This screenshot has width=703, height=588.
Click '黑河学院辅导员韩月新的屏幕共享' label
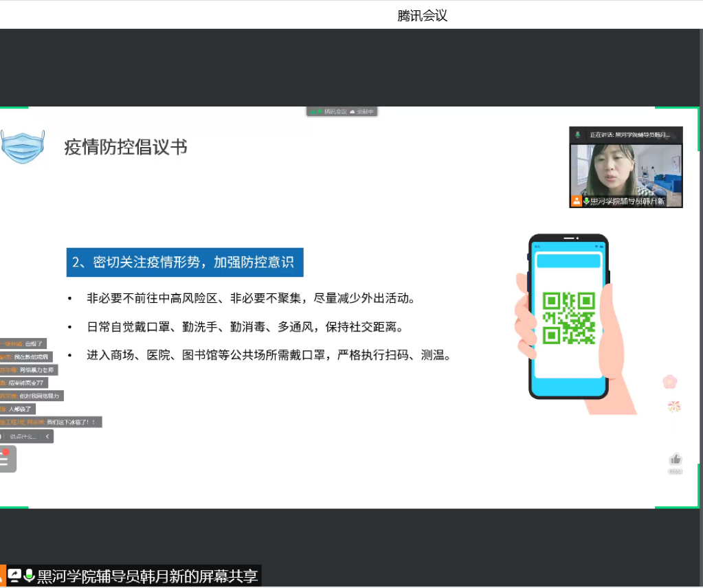(147, 576)
